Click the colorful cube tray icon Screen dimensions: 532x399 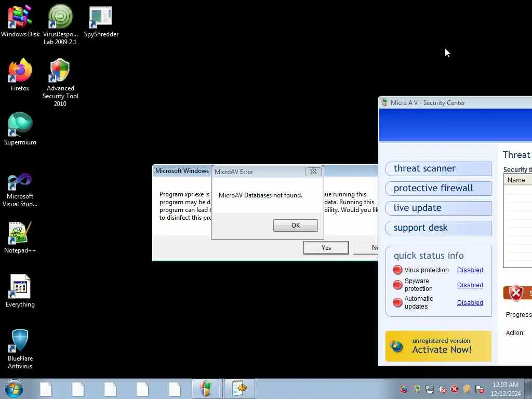[x=404, y=389]
